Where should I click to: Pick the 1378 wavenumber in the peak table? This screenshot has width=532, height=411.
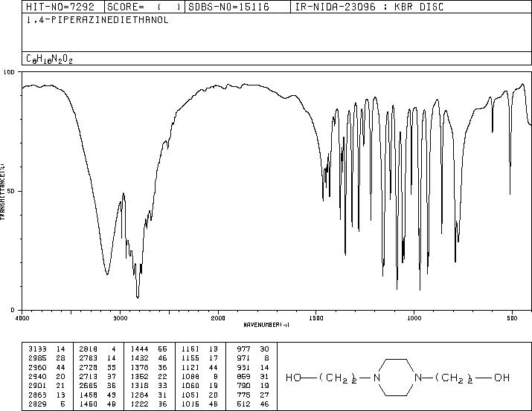pos(139,367)
